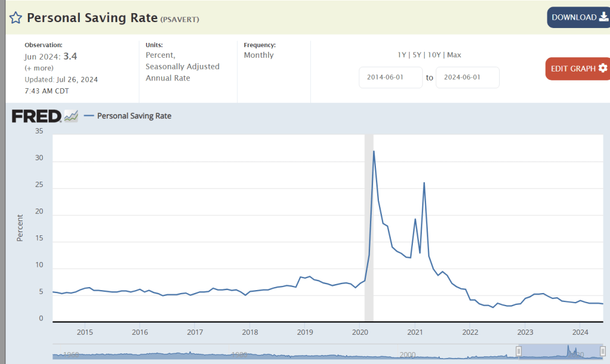This screenshot has width=610, height=364.
Task: Expand the (+ more) observations link
Action: [x=39, y=68]
